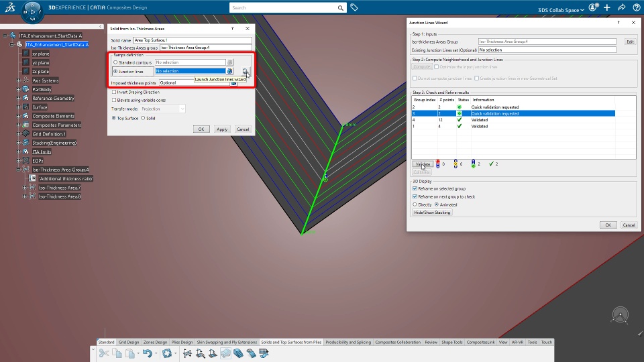
Task: Click the share arrow icon
Action: [x=622, y=7]
